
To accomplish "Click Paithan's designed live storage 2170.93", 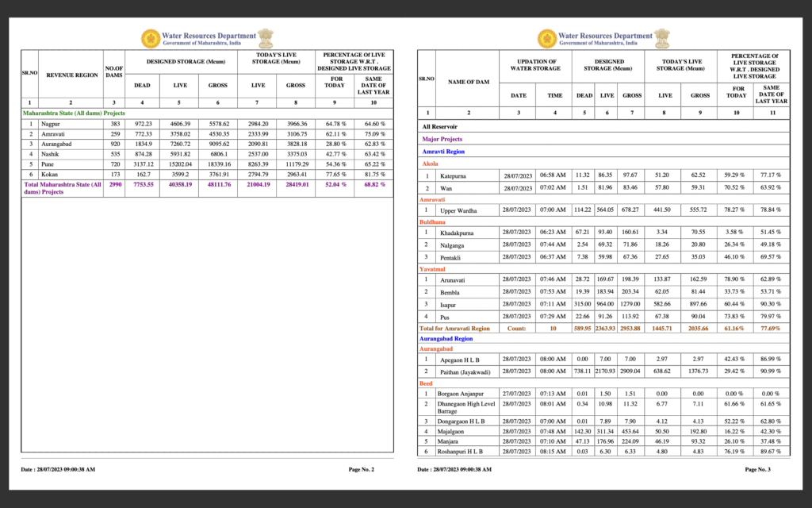I will click(605, 371).
